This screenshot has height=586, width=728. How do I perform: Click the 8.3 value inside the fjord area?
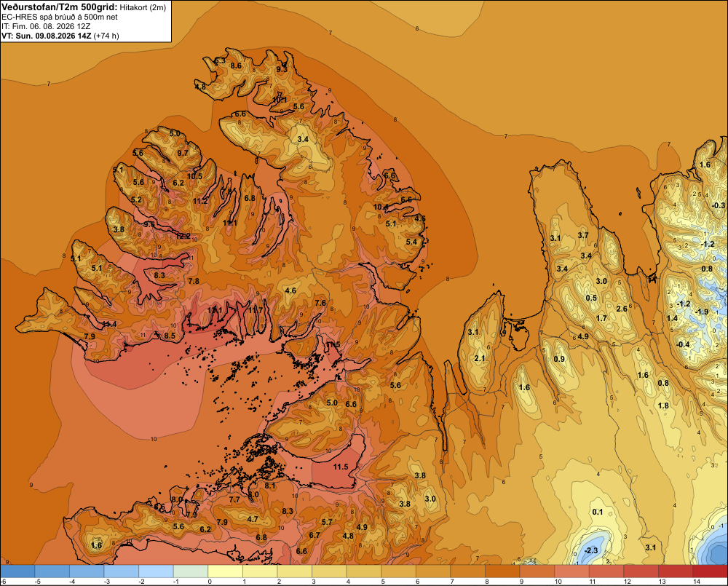pyautogui.click(x=159, y=275)
